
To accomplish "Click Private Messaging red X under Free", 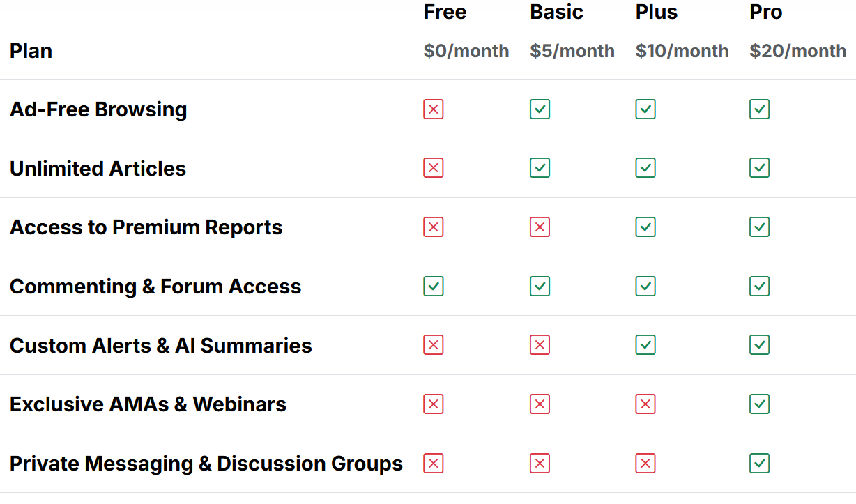I will pos(433,464).
